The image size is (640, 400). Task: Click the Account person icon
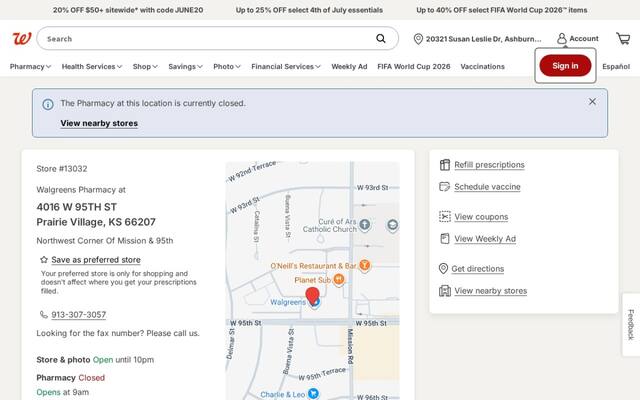(562, 39)
